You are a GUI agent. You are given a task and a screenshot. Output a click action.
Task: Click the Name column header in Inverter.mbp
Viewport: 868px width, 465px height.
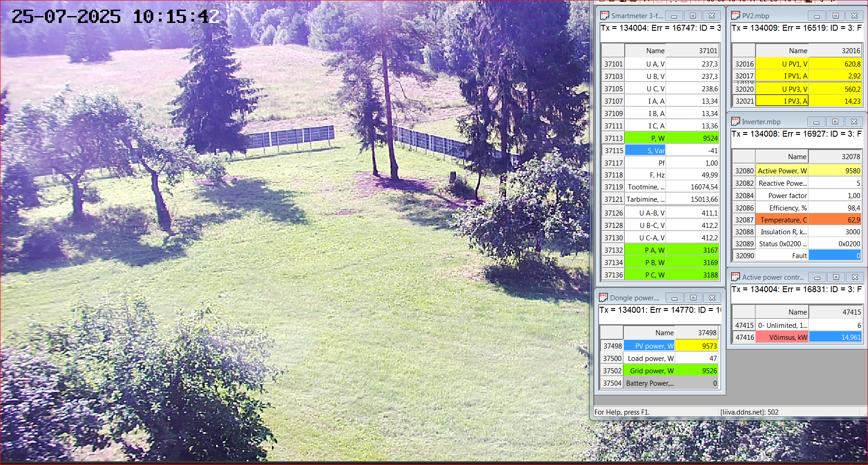pyautogui.click(x=782, y=157)
